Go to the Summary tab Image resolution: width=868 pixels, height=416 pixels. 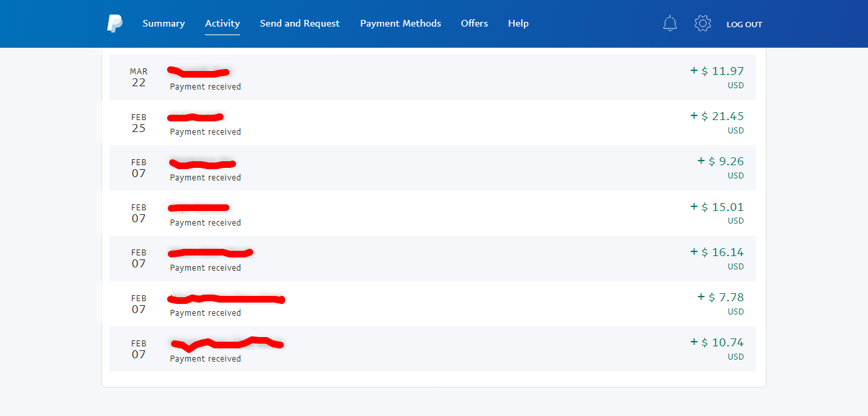164,23
